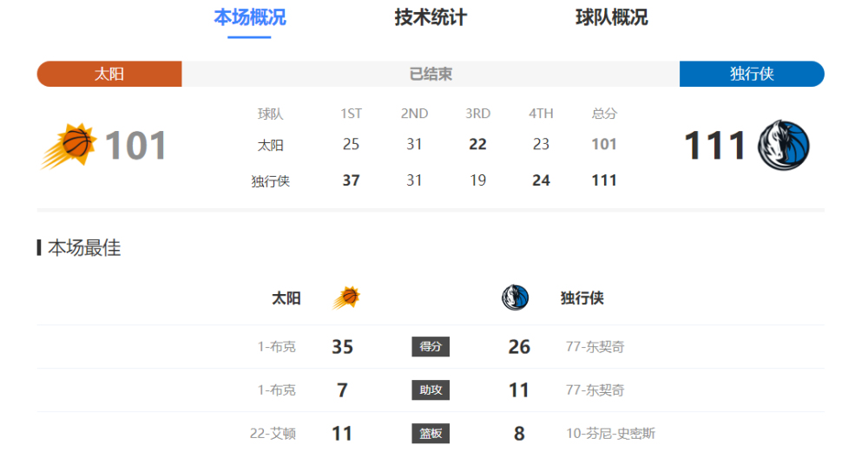The image size is (868, 458).
Task: Open player 1-布克 in the 助攻 row
Action: (276, 390)
